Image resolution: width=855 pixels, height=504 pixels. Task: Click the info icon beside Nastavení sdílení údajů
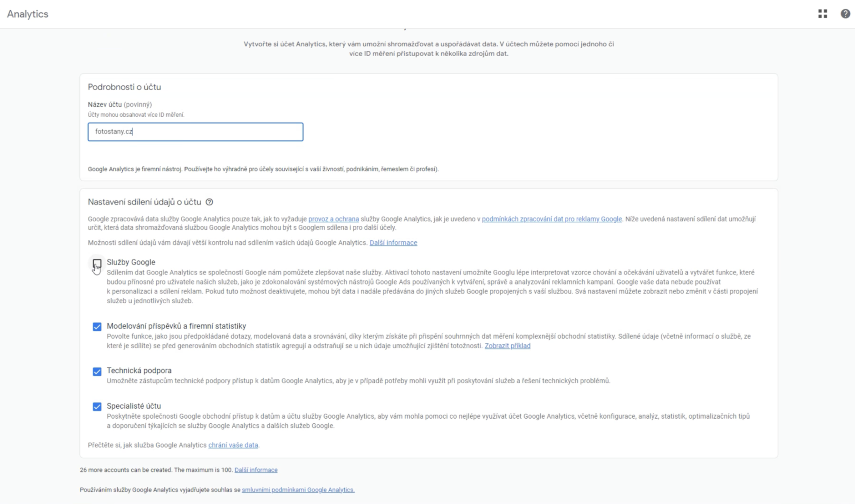coord(209,202)
